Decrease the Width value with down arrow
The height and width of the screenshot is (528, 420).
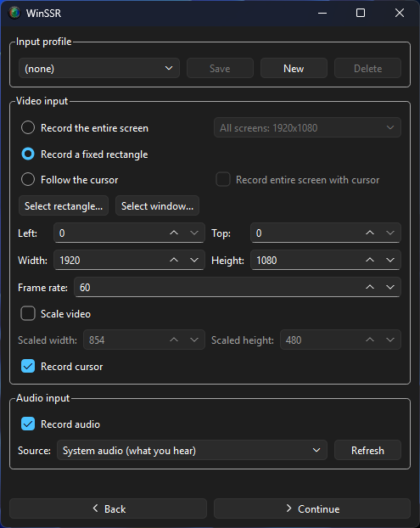pyautogui.click(x=194, y=261)
